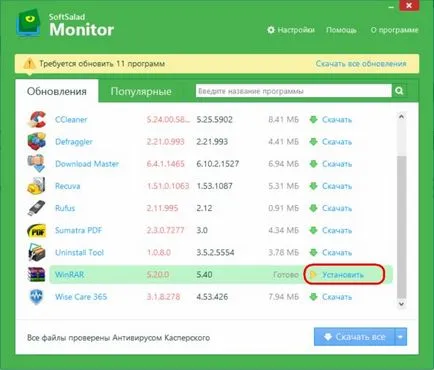Click the green download arrow for Uninstall Tool
The width and height of the screenshot is (434, 370).
[x=313, y=252]
